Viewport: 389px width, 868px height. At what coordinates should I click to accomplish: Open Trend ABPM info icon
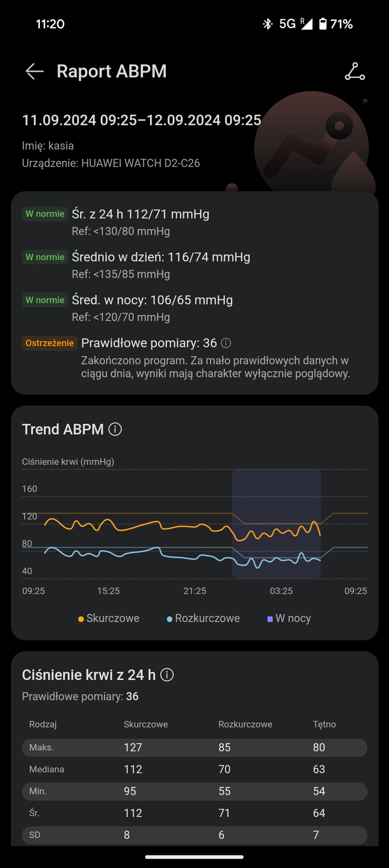[x=115, y=429]
